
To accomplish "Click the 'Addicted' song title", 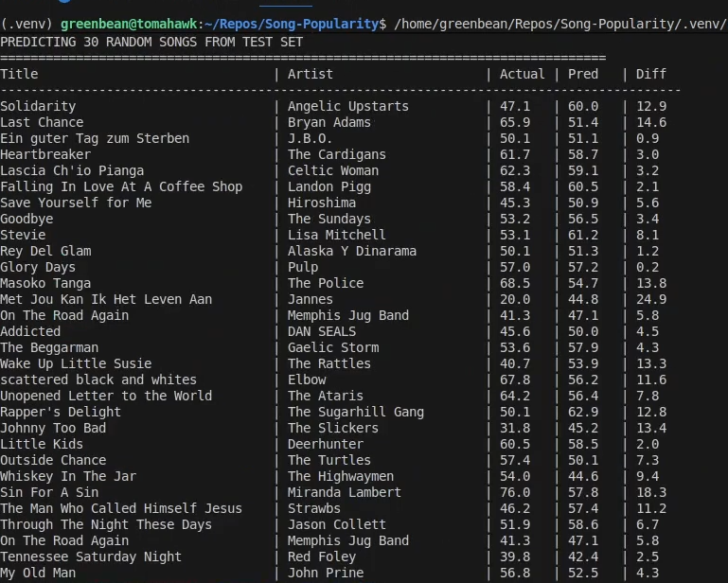I will pos(30,331).
